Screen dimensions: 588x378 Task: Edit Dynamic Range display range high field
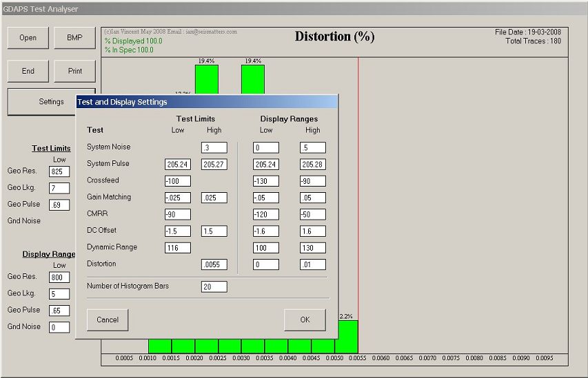click(x=313, y=248)
